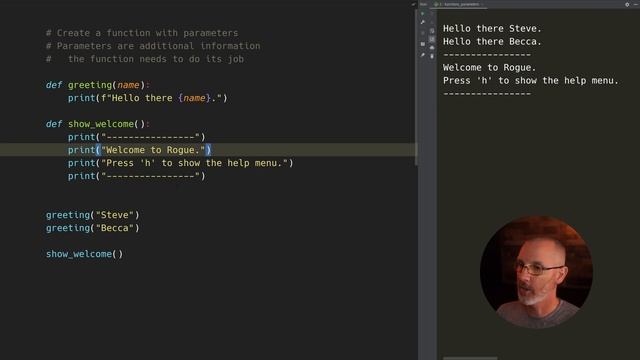Clear console with trash icon

[x=432, y=56]
